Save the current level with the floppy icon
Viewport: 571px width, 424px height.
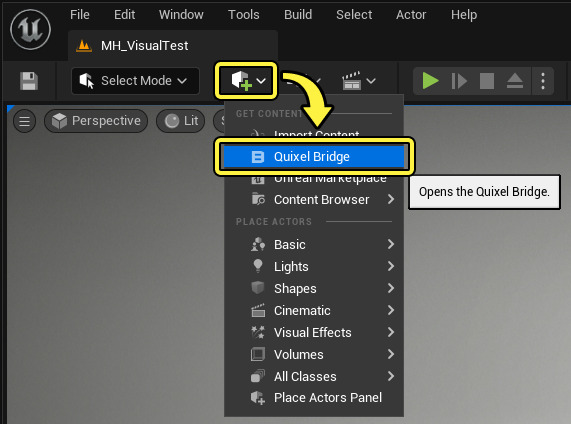click(x=29, y=81)
